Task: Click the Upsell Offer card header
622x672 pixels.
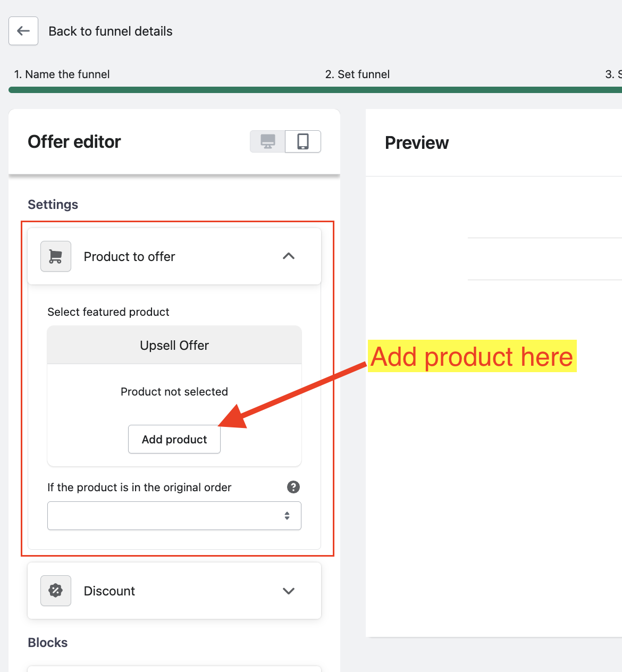Action: pos(174,345)
